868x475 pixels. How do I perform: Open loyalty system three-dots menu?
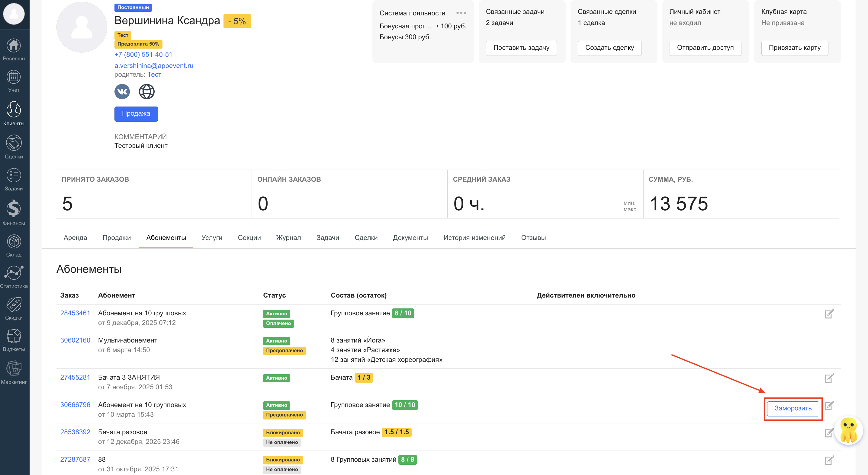[461, 13]
